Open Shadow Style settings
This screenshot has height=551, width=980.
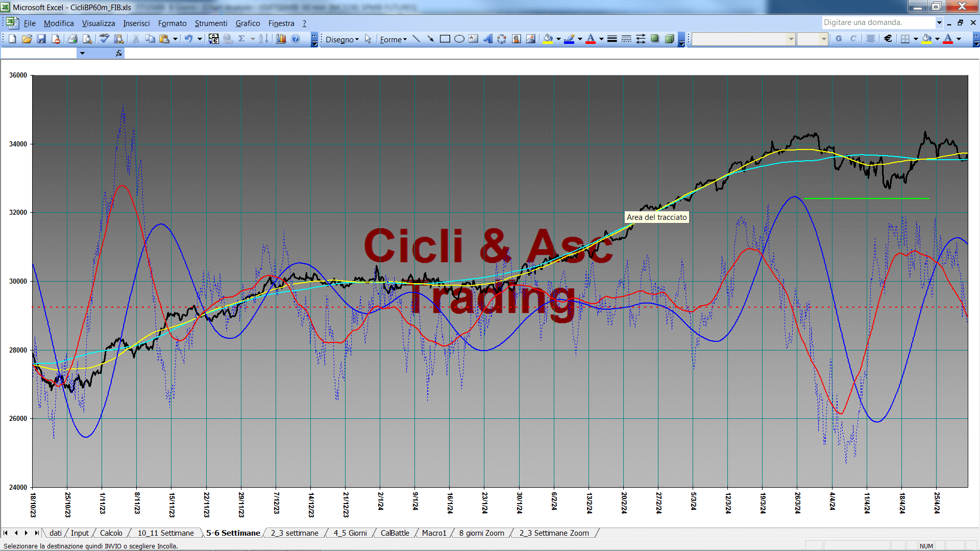tap(655, 39)
